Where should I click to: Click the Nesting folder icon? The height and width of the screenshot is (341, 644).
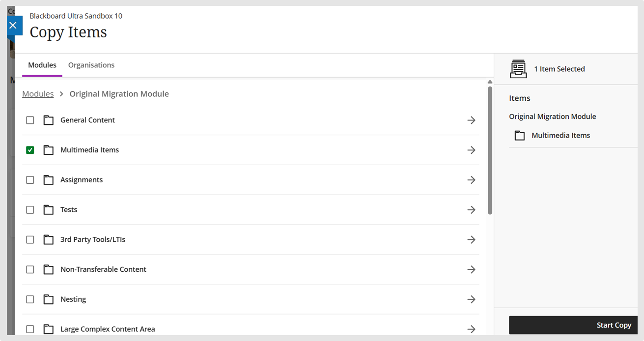tap(48, 299)
